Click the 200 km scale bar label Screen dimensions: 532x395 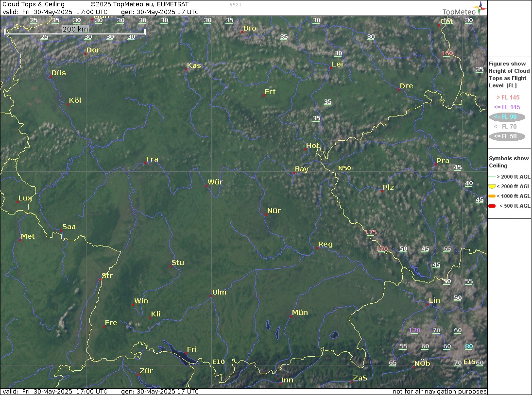click(x=75, y=29)
